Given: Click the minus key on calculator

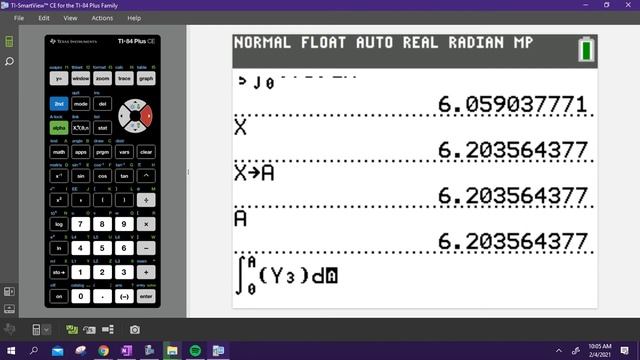Looking at the screenshot, I should coord(146,248).
